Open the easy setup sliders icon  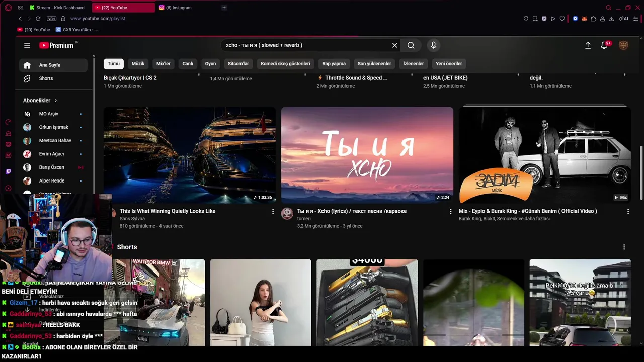[636, 19]
